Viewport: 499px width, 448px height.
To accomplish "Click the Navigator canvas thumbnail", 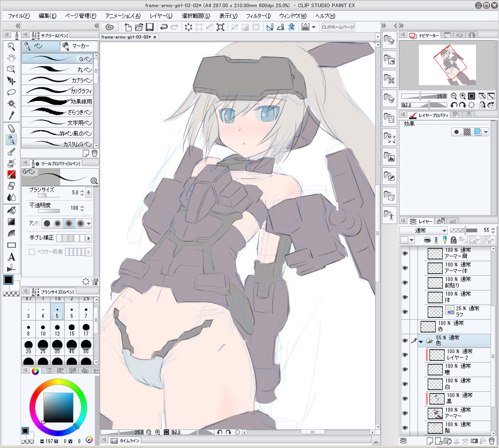I will [x=447, y=65].
